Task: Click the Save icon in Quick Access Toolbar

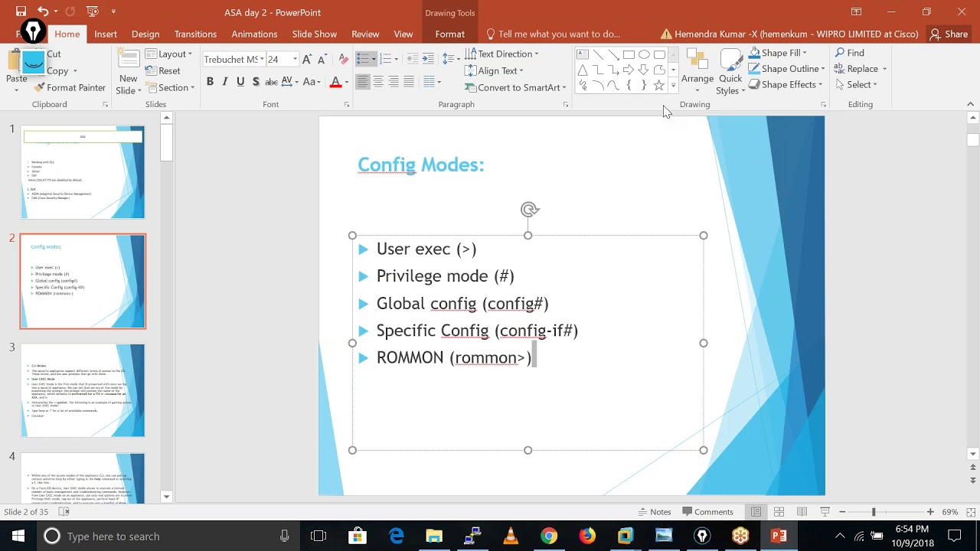Action: [x=21, y=11]
